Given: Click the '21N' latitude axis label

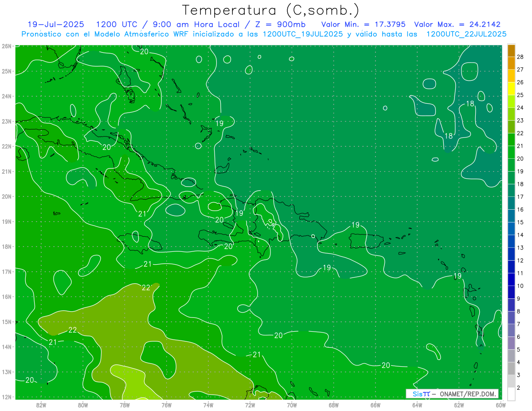Looking at the screenshot, I should [x=6, y=172].
